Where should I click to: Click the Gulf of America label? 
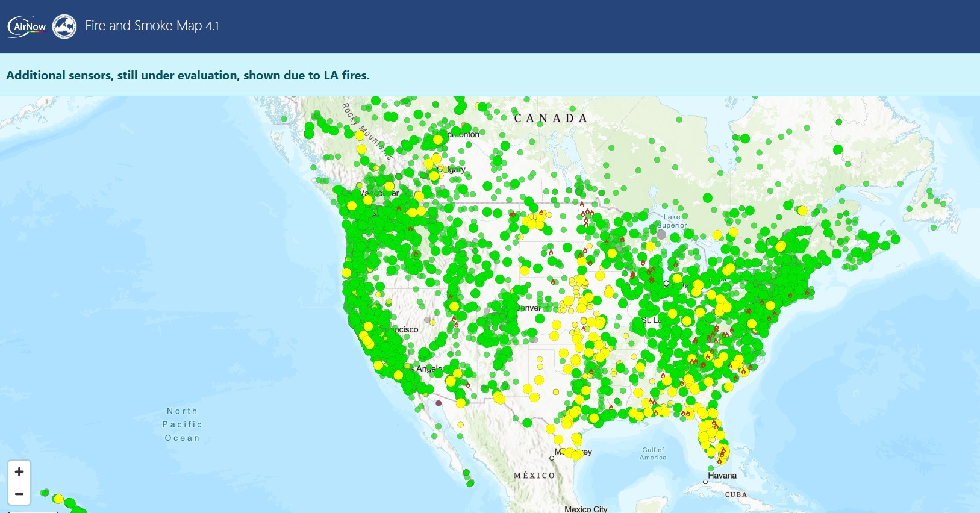pos(653,453)
